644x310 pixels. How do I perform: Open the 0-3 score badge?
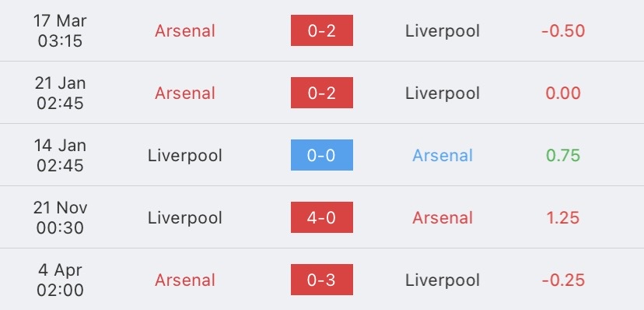tap(321, 280)
